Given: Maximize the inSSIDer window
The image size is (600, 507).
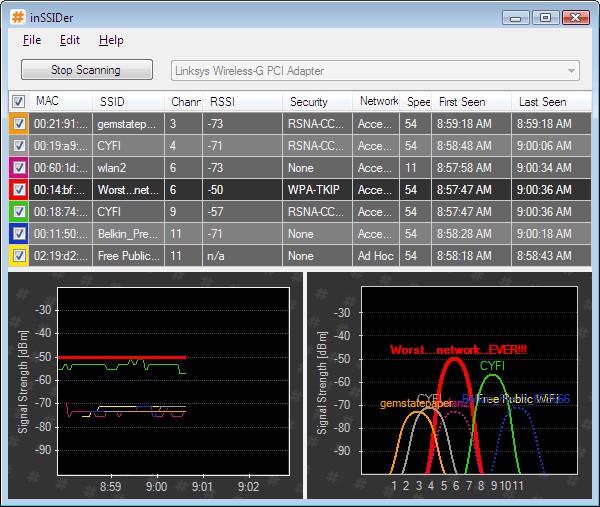Looking at the screenshot, I should (544, 17).
